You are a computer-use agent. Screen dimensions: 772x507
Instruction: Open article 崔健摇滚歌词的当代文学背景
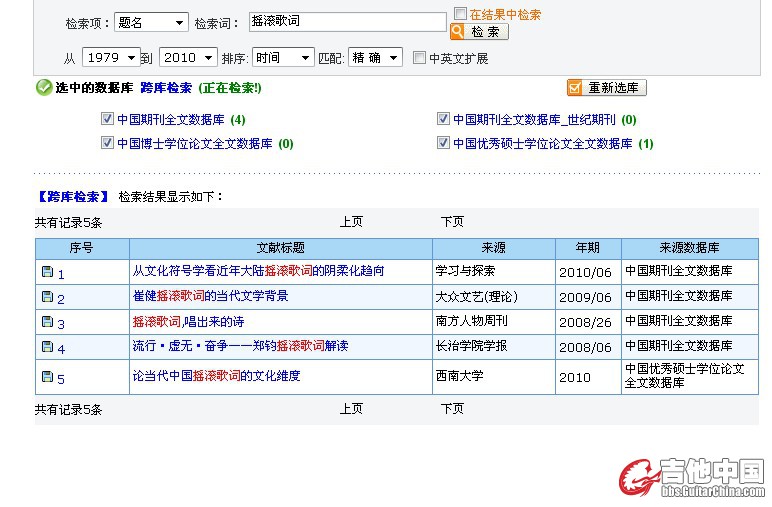[210, 296]
